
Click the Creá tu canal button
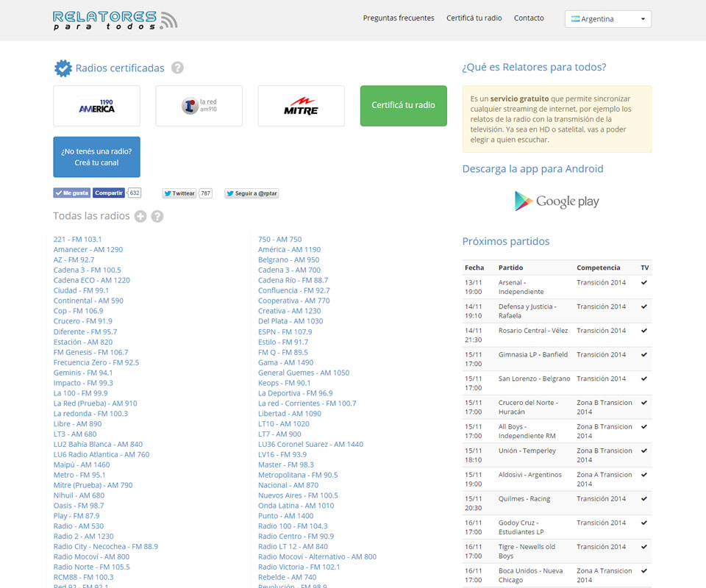(97, 157)
